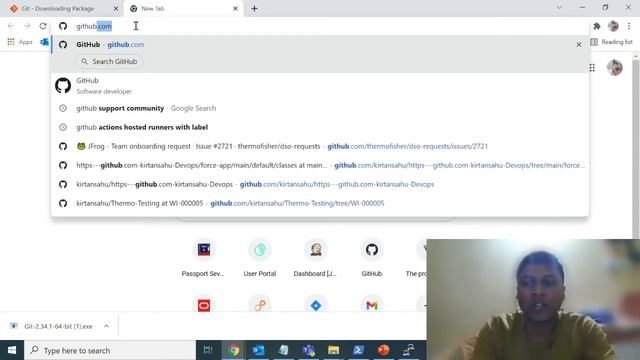Open the User Portal shortcut

click(x=260, y=258)
